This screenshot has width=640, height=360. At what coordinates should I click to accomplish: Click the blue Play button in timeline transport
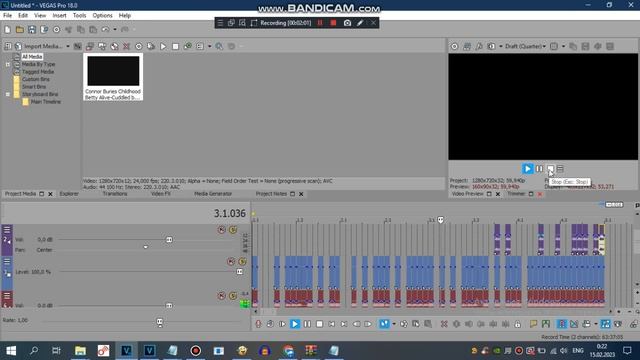pyautogui.click(x=295, y=324)
